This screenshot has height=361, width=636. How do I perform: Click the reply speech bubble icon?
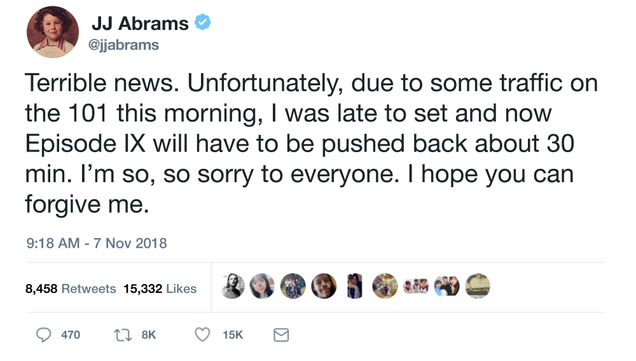click(x=43, y=335)
